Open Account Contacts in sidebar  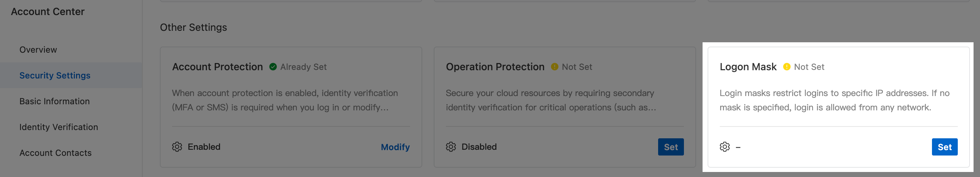(x=56, y=153)
